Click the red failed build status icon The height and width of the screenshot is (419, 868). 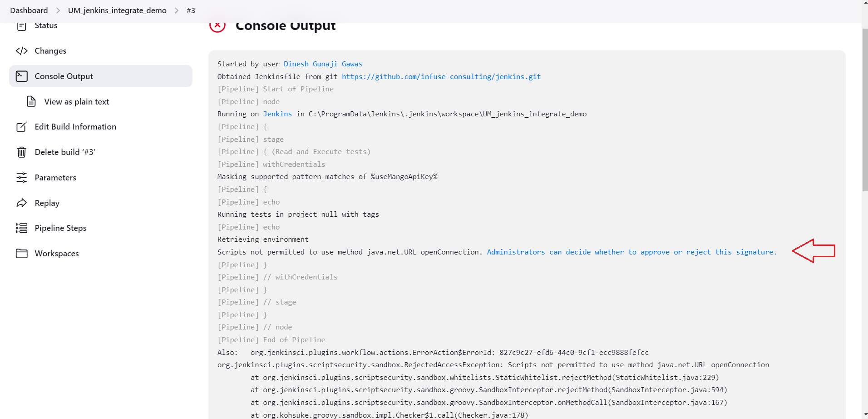[x=217, y=27]
